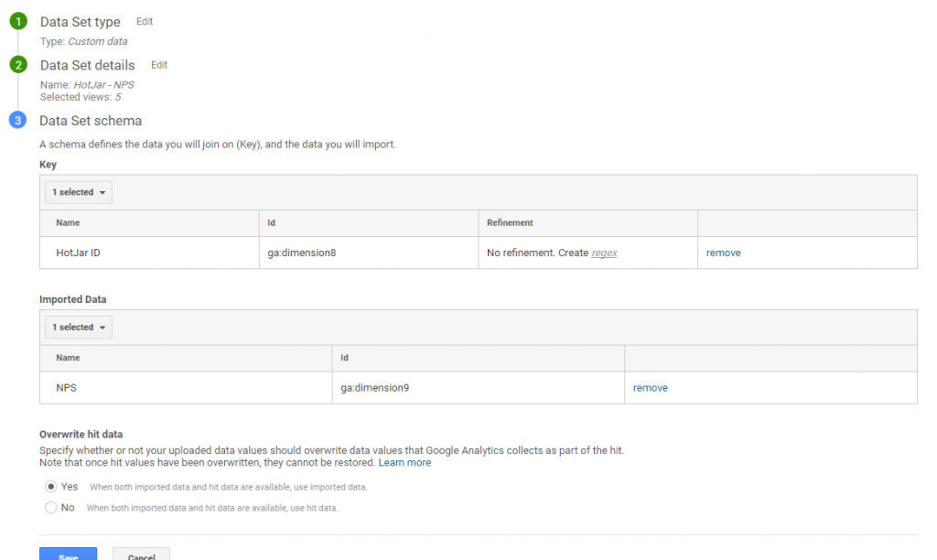Click the 'ga:dimension8' id cell
Image resolution: width=937 pixels, height=560 pixels.
[x=369, y=253]
